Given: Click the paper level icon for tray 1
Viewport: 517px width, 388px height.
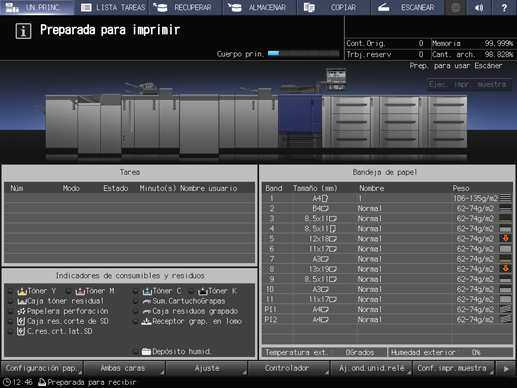Looking at the screenshot, I should pos(506,198).
